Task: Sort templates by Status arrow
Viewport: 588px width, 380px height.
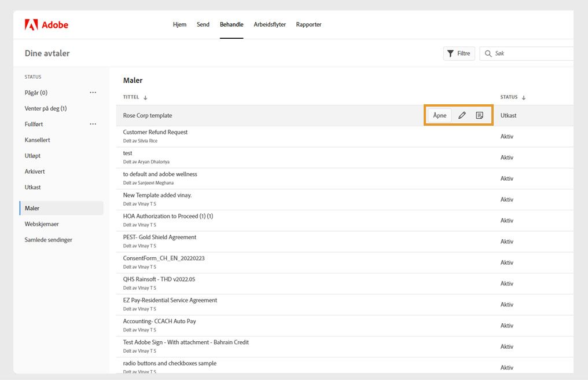Action: (x=524, y=97)
